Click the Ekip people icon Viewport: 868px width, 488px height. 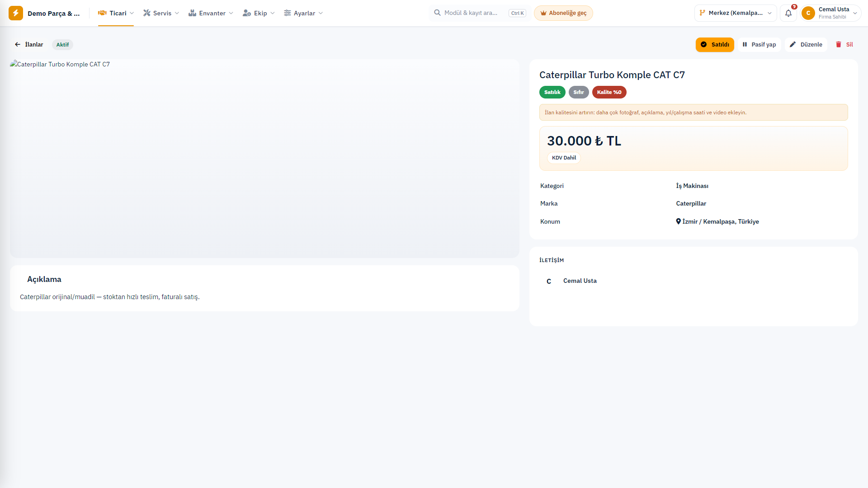(247, 13)
